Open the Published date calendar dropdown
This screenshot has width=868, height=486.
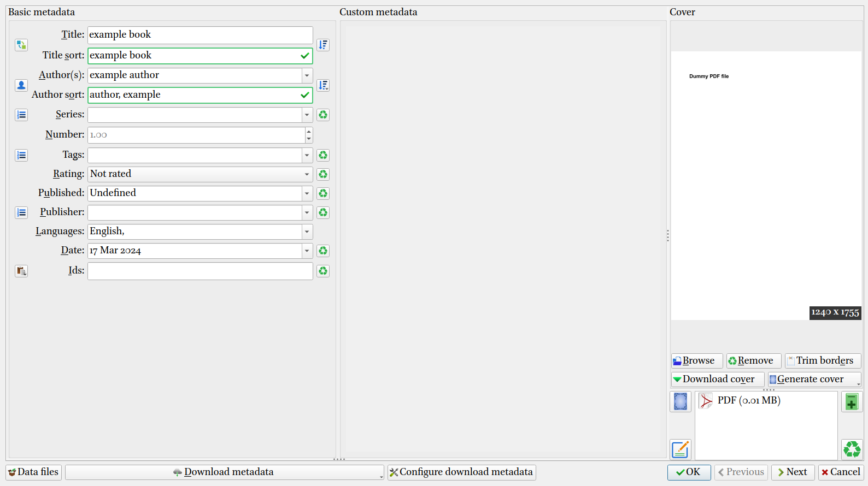[307, 193]
